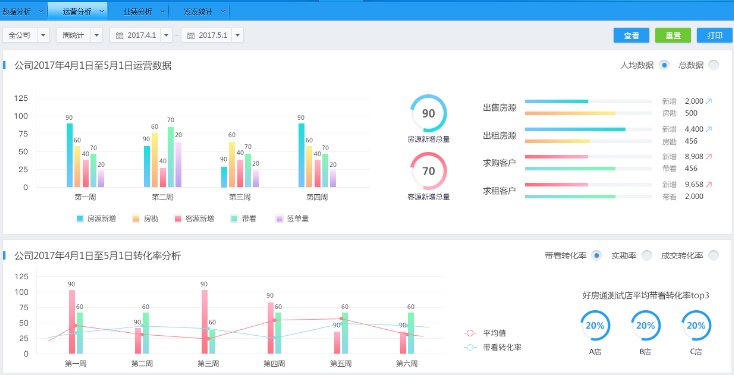
Task: Expand the chevron of the 统计 tab
Action: tap(223, 11)
